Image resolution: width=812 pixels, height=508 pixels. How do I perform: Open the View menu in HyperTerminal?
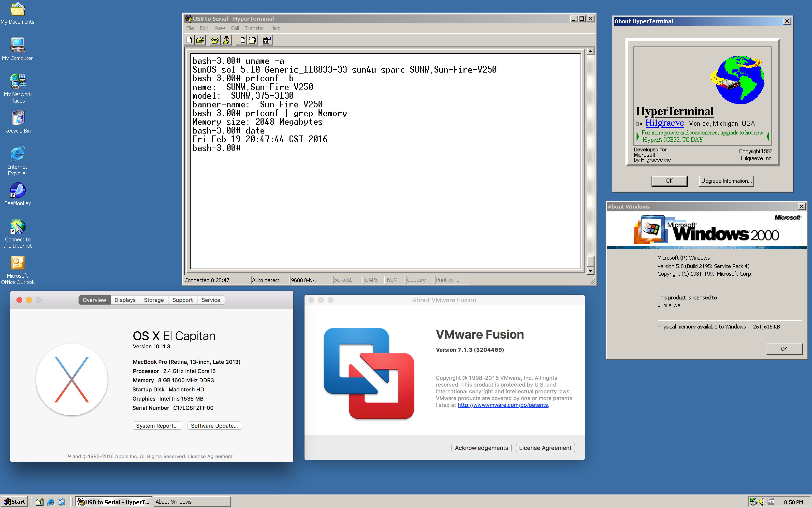(x=219, y=28)
